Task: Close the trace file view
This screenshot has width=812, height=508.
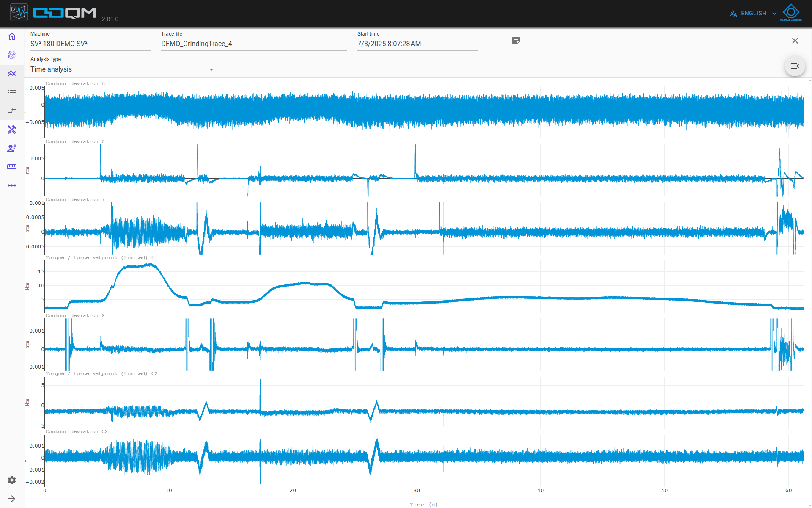Action: pos(795,41)
